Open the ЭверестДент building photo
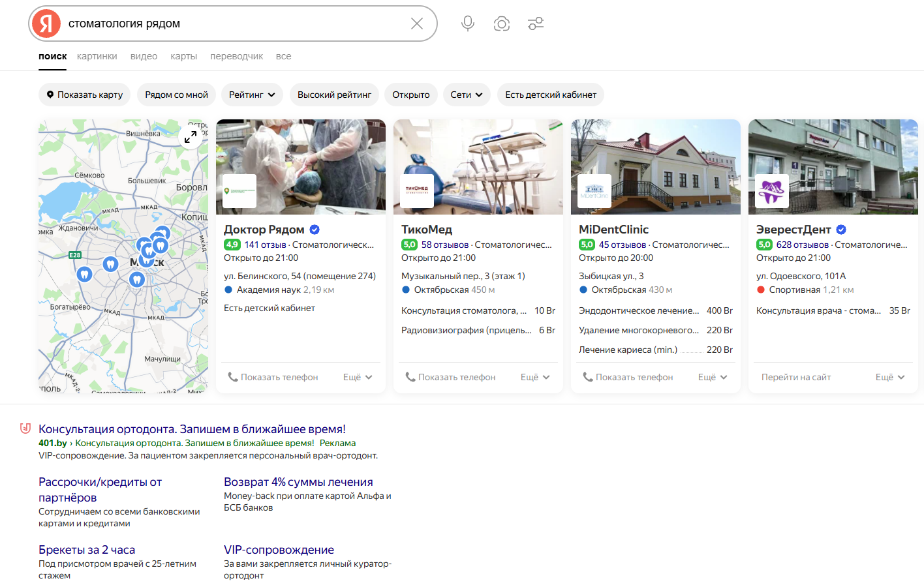The image size is (924, 587). pyautogui.click(x=833, y=167)
